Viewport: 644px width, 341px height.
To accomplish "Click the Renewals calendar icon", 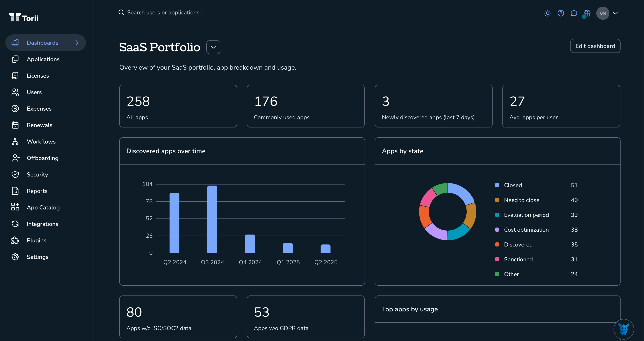I will (x=15, y=125).
